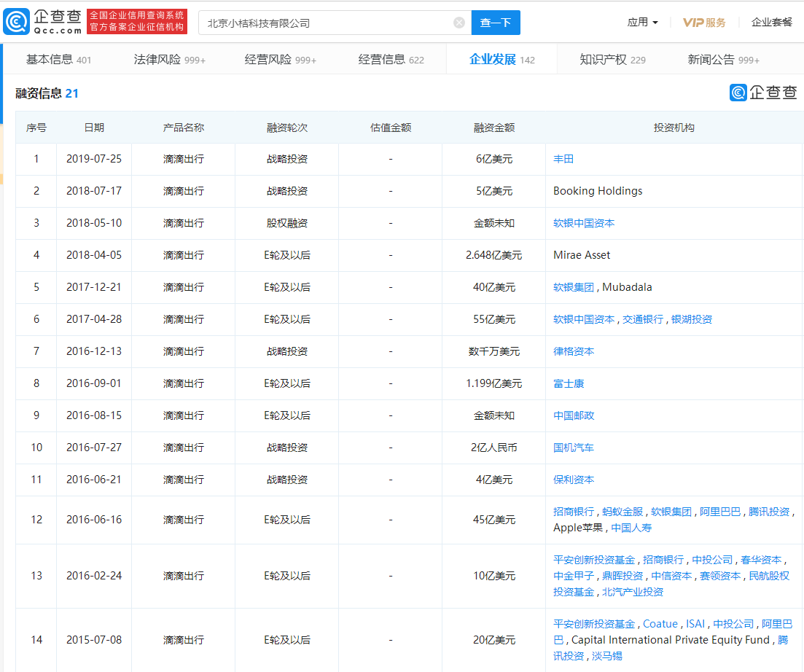The width and height of the screenshot is (804, 672).
Task: Clear the search box with the X icon
Action: [458, 22]
